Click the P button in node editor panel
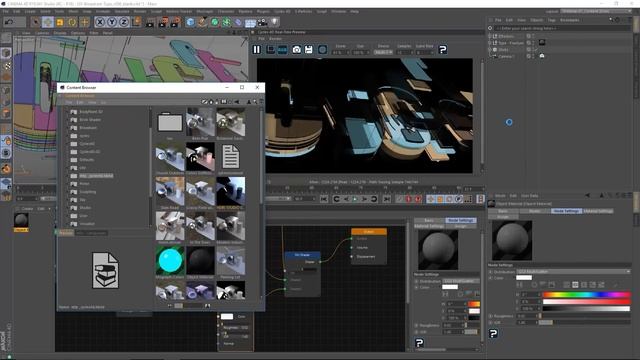This screenshot has width=640, height=360. point(419,343)
